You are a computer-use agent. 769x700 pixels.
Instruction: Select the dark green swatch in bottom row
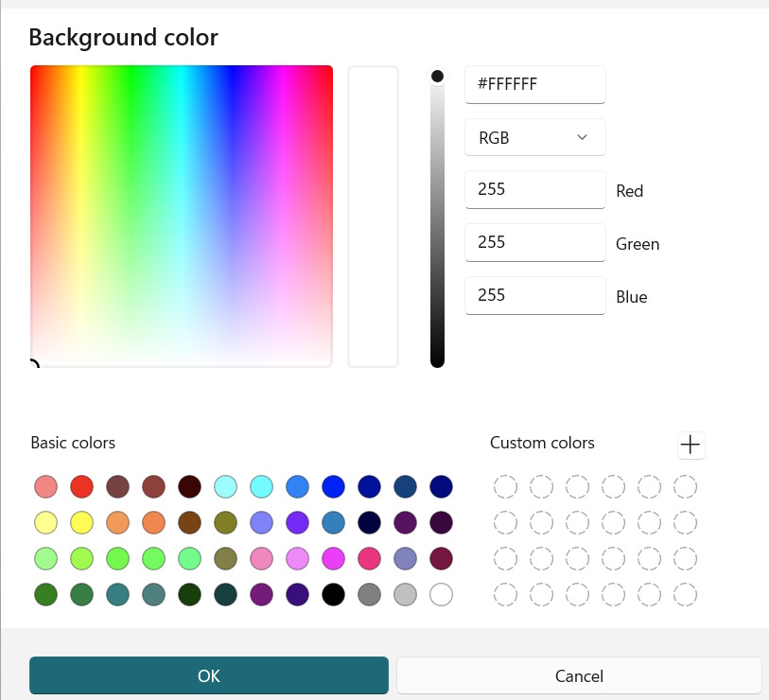[x=45, y=595]
